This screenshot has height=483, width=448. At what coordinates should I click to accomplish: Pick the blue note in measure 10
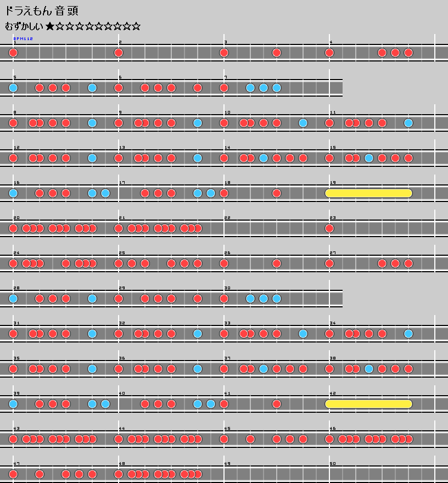(303, 123)
